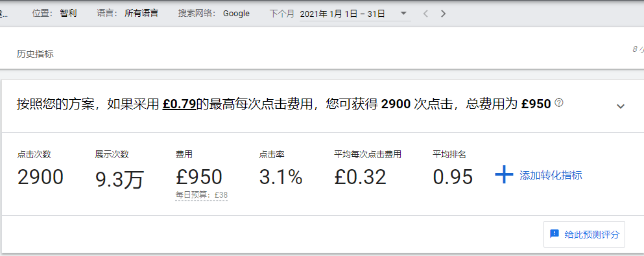Click the 费用 label
This screenshot has width=644, height=256.
[x=184, y=155]
